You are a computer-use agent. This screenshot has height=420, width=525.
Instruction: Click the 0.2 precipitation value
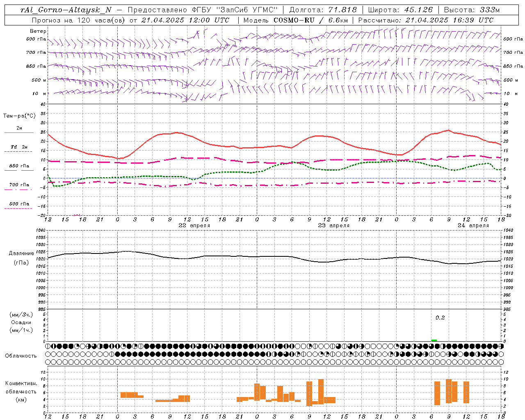[x=440, y=318]
